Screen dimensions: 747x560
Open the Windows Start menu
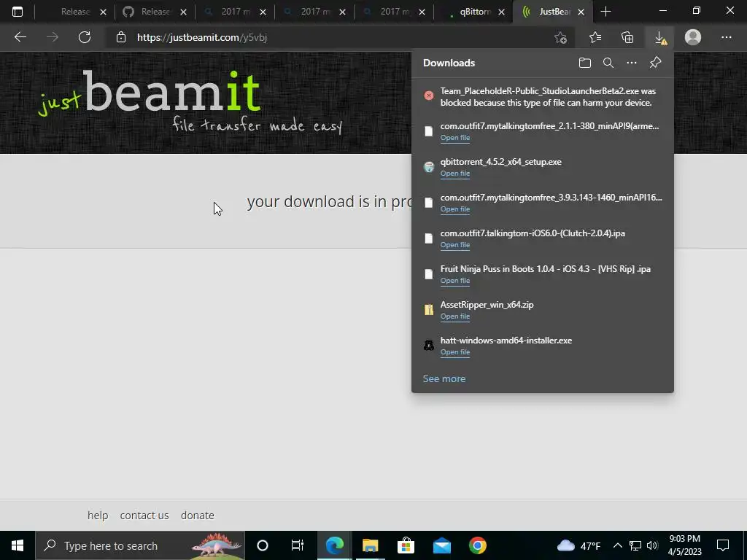click(18, 545)
